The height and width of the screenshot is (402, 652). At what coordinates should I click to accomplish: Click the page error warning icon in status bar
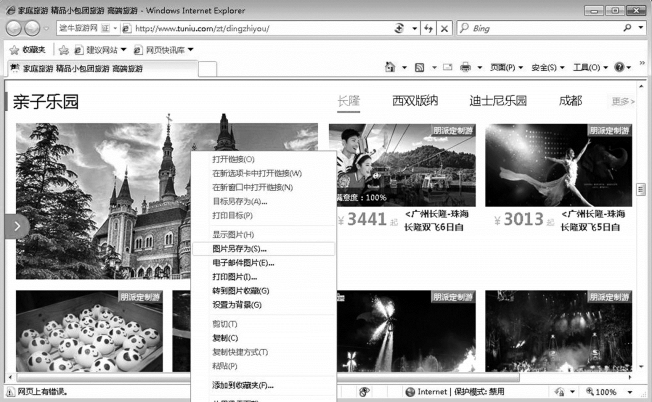tap(10, 392)
